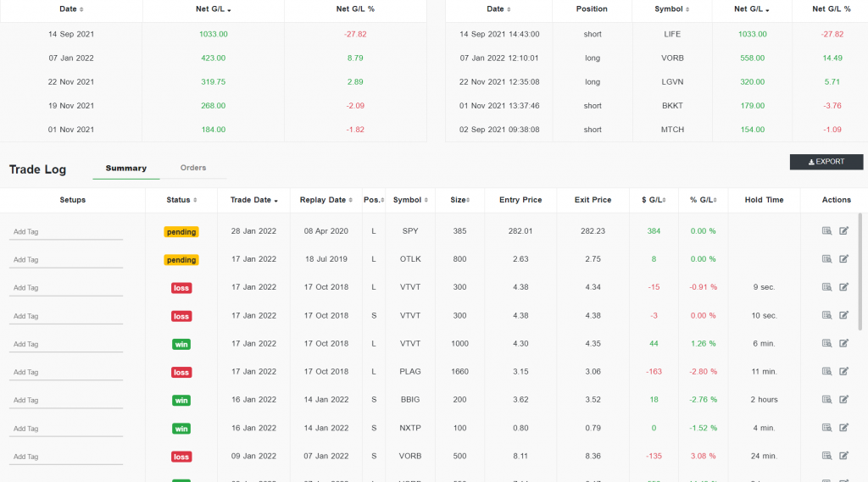Open trade details for the SPY row
Viewport: 868px width, 482px height.
coord(826,231)
